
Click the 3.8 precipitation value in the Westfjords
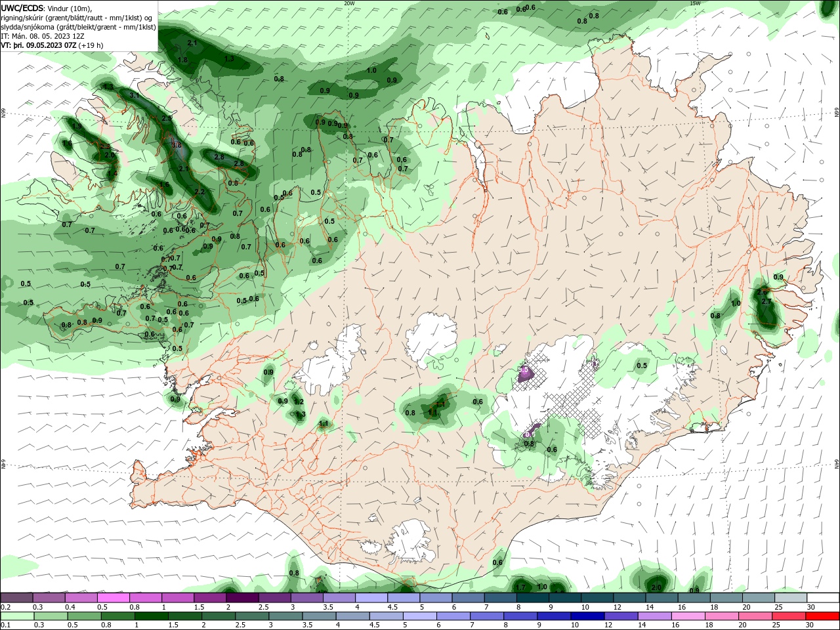coord(176,145)
